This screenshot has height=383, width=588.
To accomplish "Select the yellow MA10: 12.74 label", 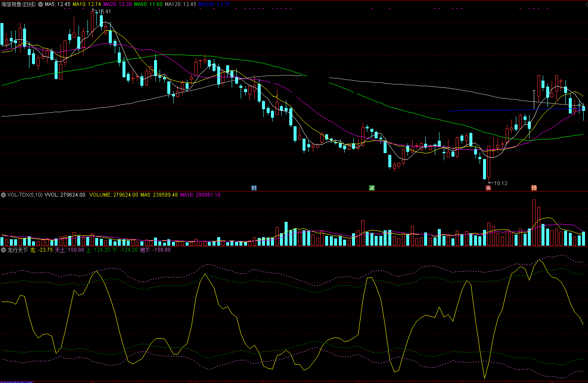I will point(87,4).
